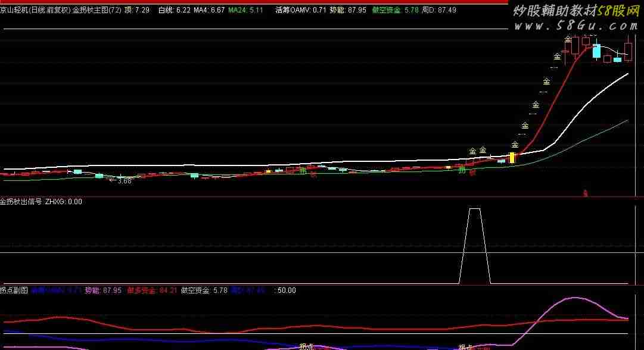Click the MA4 value in the header
This screenshot has height=350, width=644.
209,10
